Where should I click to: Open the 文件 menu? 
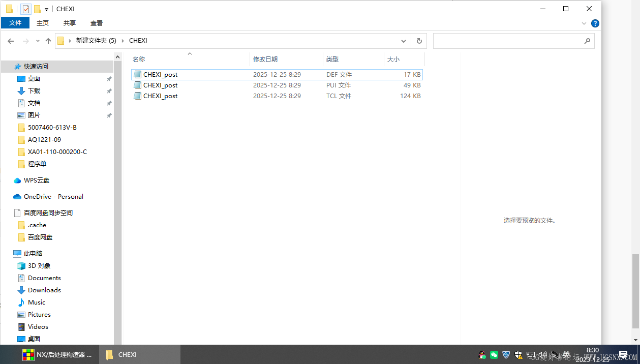point(15,23)
